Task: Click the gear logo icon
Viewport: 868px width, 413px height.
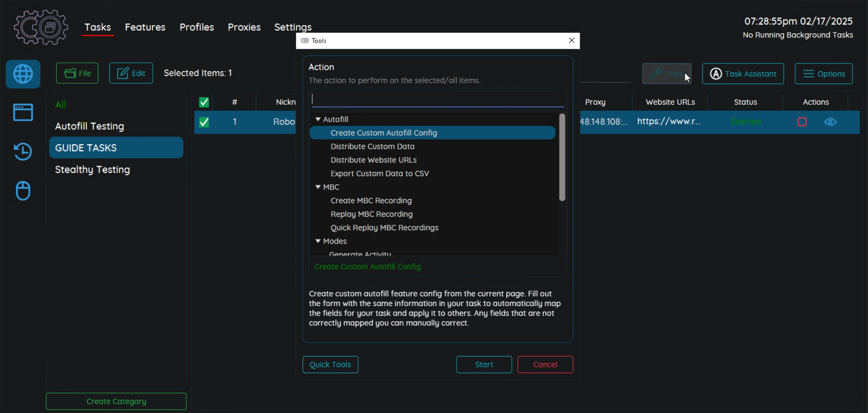Action: (41, 27)
